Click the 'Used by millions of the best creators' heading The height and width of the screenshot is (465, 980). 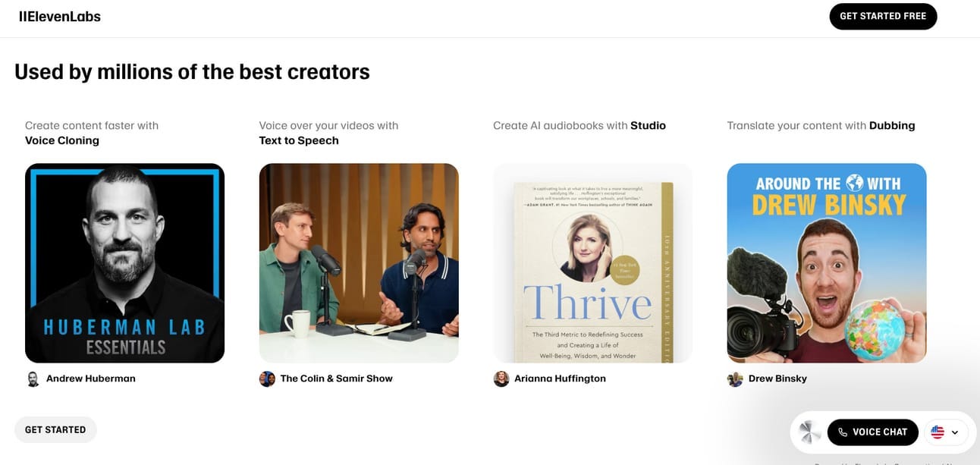pos(192,72)
